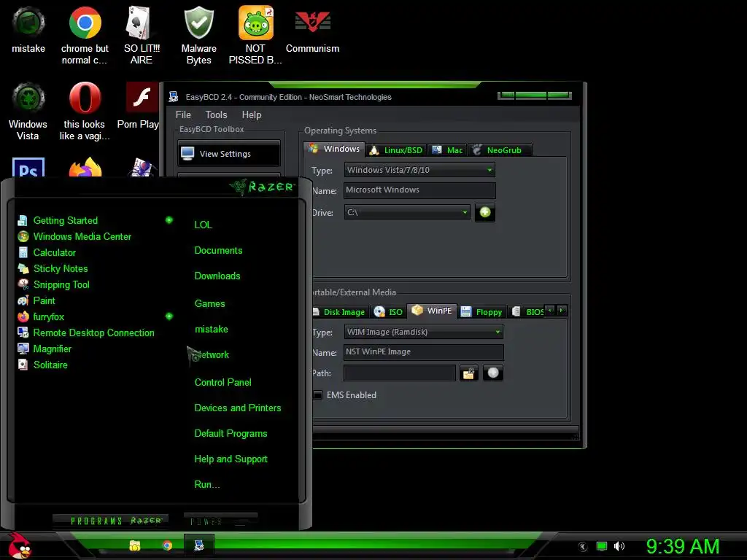Switch to the NeoGrub tab
The height and width of the screenshot is (560, 747).
point(499,150)
